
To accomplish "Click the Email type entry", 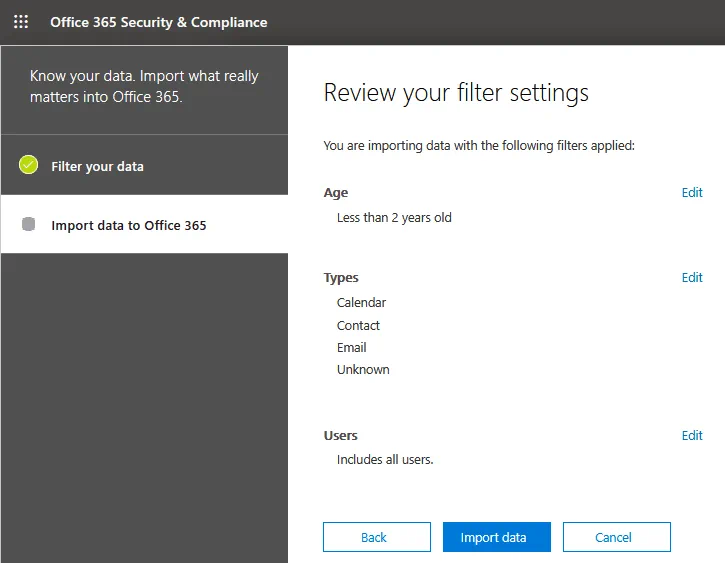I will 351,347.
